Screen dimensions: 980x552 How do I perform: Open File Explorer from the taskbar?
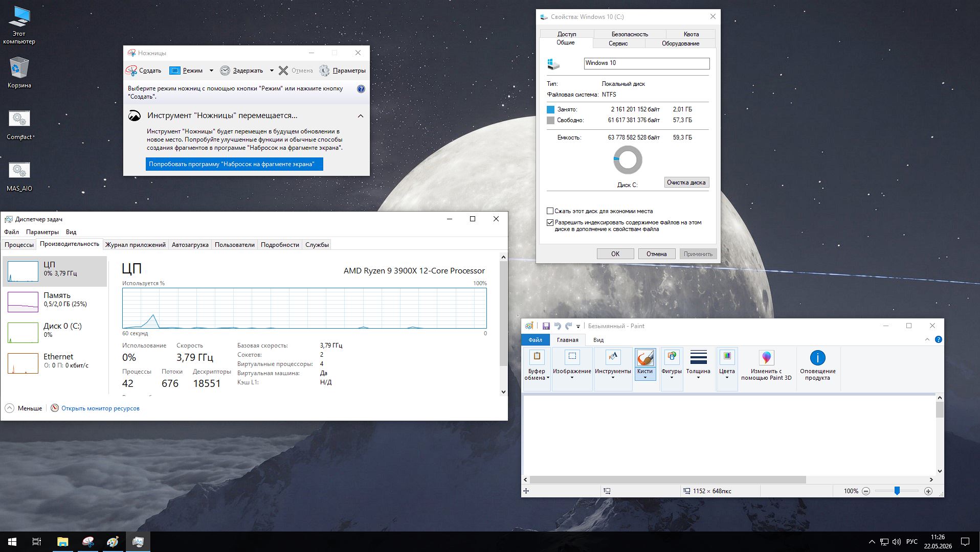click(x=62, y=542)
